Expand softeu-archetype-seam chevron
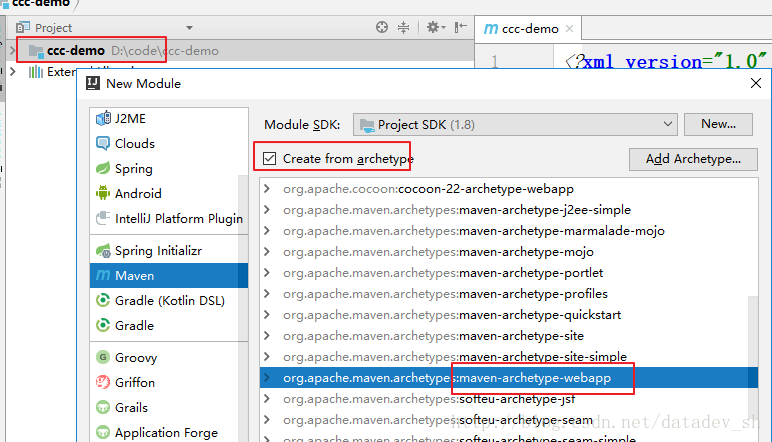772x442 pixels. (x=267, y=419)
